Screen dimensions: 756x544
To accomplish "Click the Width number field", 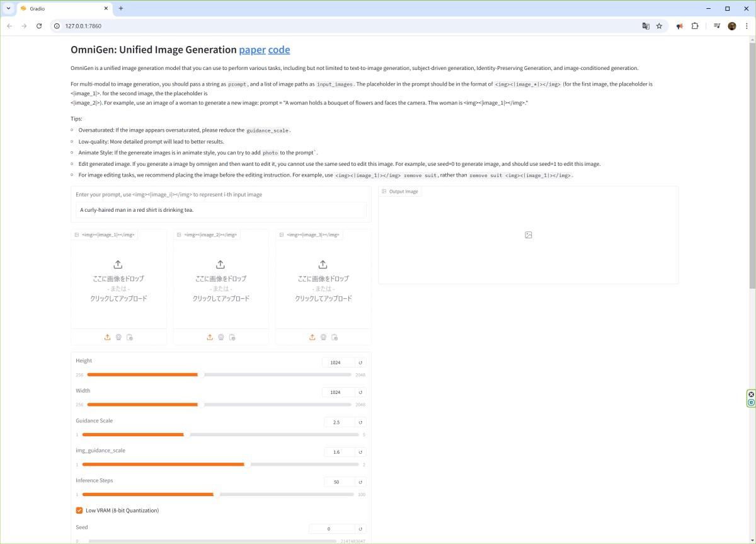I will 338,392.
